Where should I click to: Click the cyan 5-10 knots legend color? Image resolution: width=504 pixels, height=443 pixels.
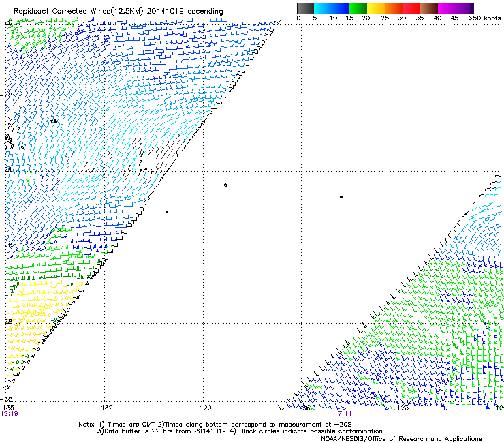[x=323, y=8]
